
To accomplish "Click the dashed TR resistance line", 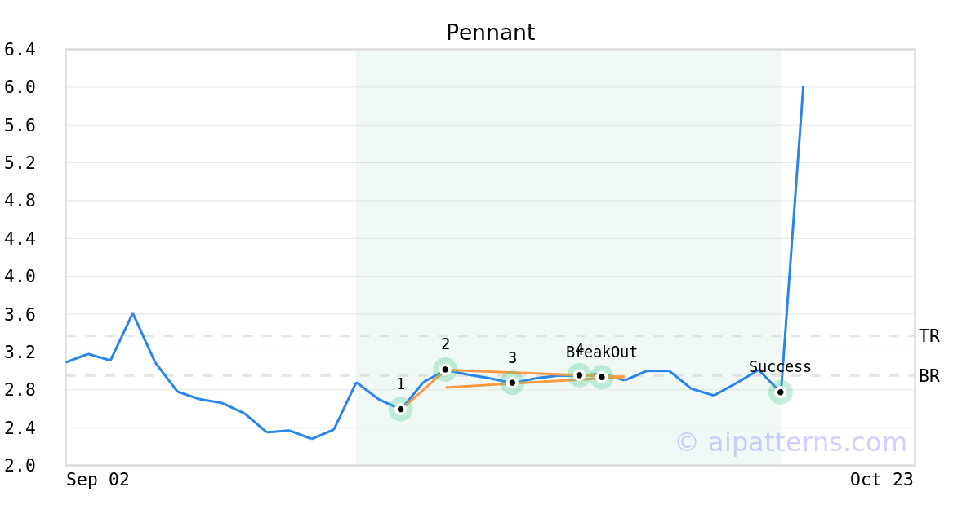I will point(245,335).
